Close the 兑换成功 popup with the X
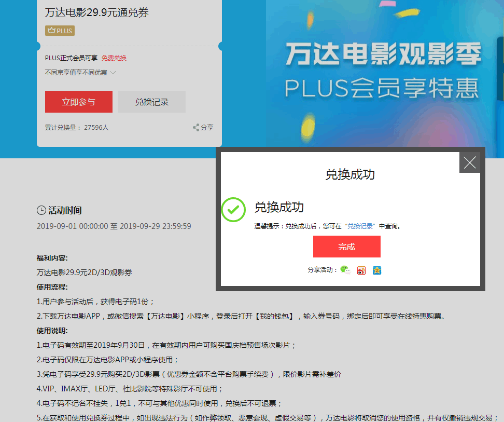 (x=470, y=162)
